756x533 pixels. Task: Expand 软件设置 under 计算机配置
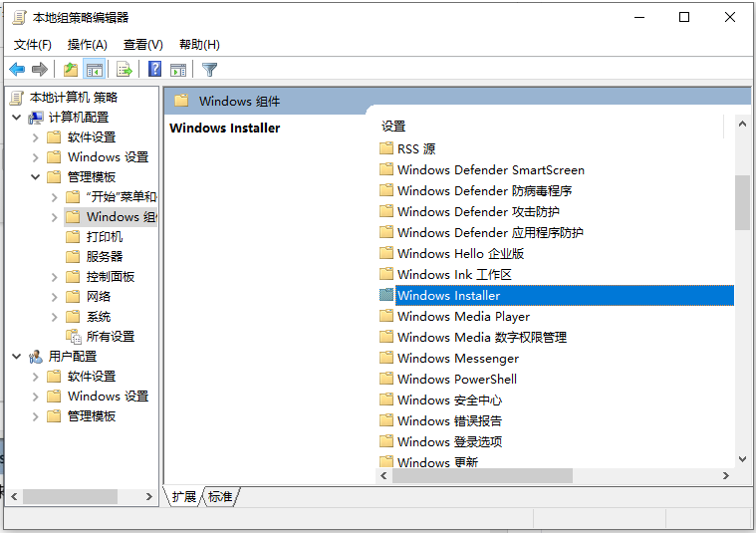(35, 137)
